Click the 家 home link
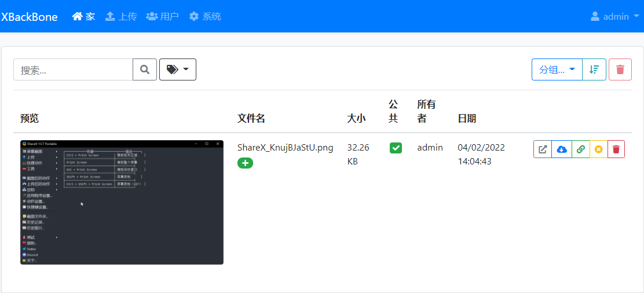Image resolution: width=644 pixels, height=293 pixels. pos(84,16)
